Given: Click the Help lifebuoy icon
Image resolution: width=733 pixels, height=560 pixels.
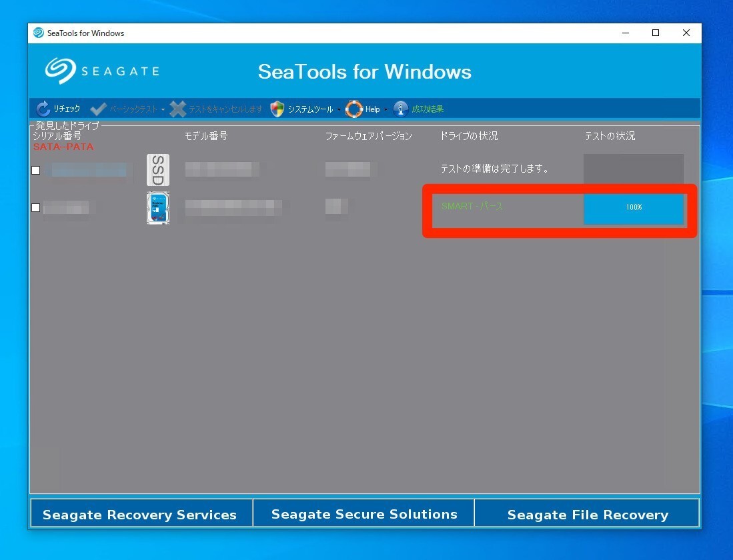Looking at the screenshot, I should coord(353,109).
